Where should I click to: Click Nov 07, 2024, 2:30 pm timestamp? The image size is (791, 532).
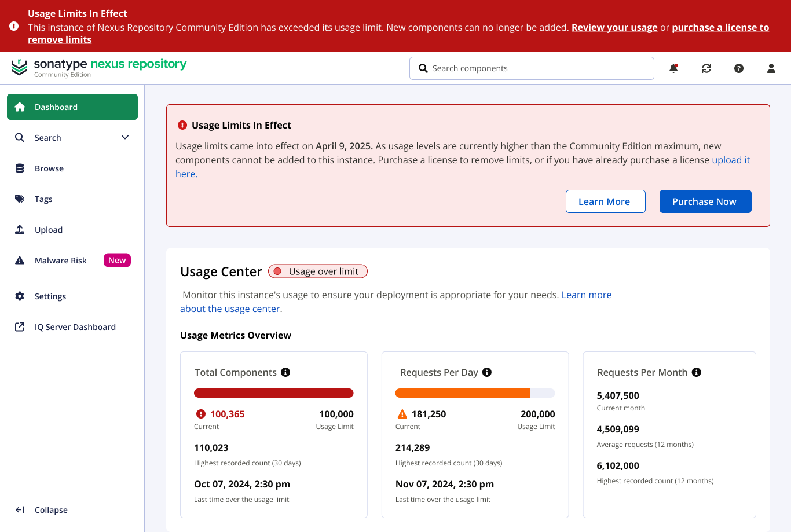pos(445,484)
